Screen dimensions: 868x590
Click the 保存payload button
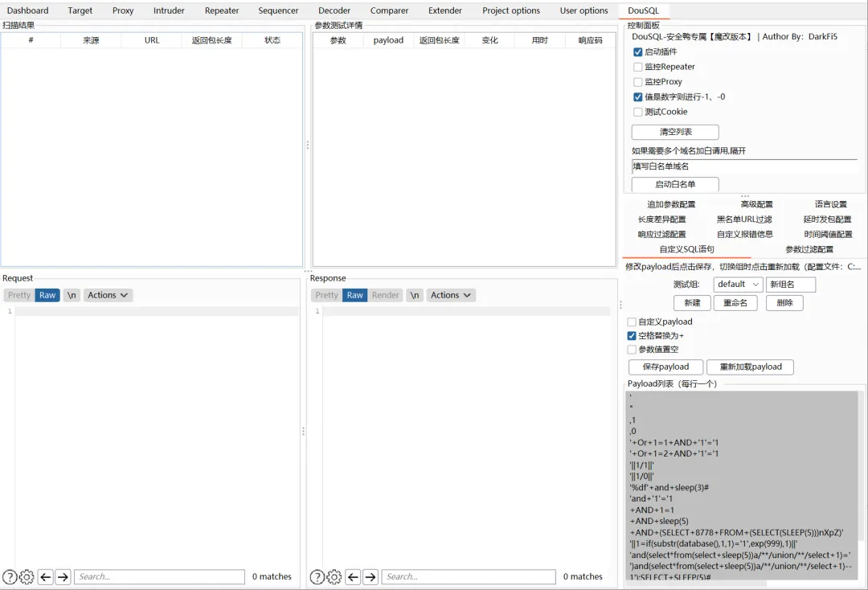(x=666, y=367)
